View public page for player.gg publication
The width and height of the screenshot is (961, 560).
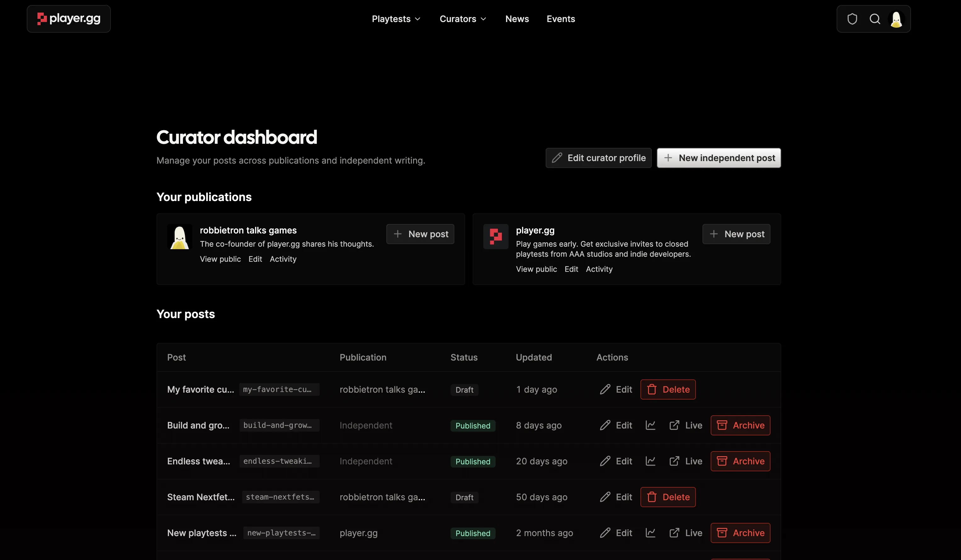(537, 269)
